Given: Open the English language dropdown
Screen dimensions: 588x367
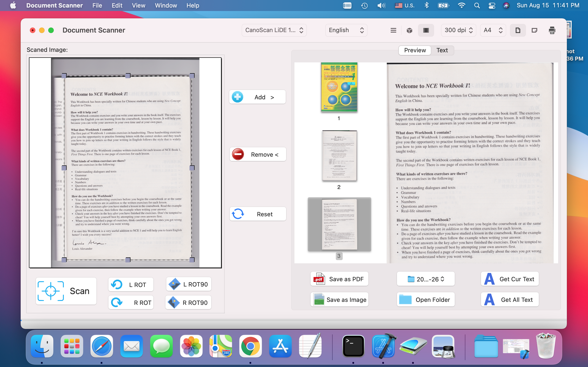Looking at the screenshot, I should point(346,30).
